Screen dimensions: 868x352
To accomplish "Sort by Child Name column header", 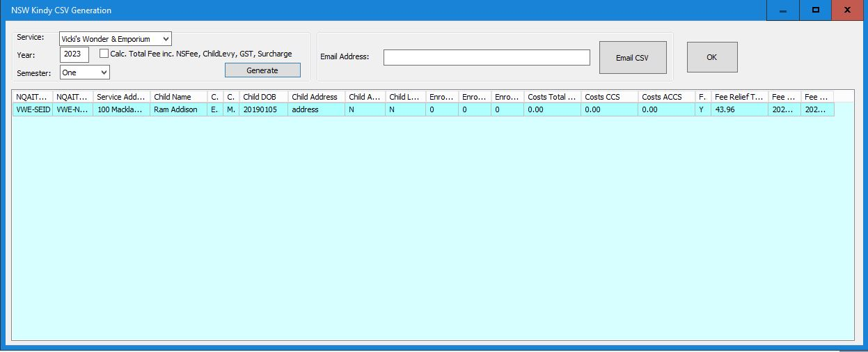I will point(177,97).
